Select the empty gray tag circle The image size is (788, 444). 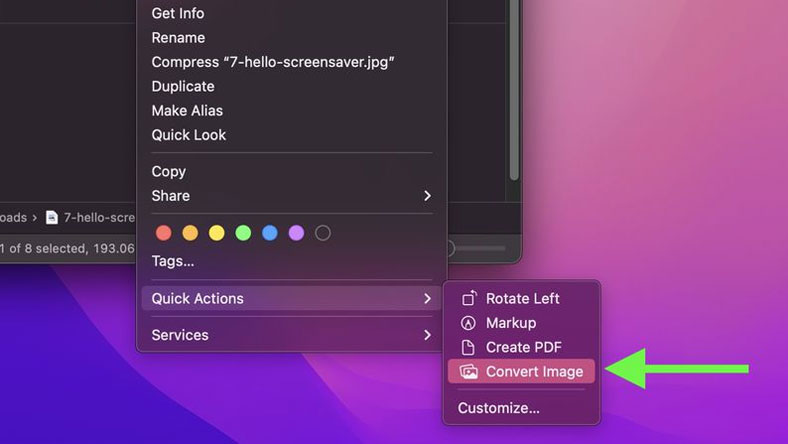(323, 233)
